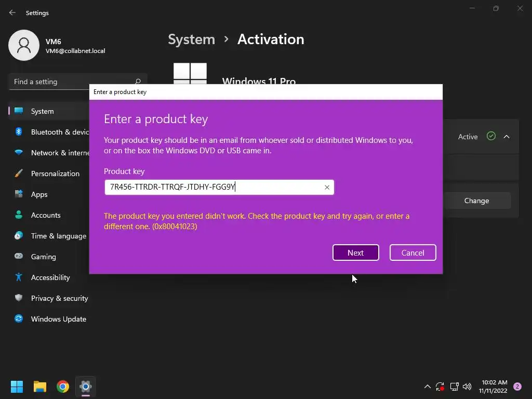Click the Windows Update sync icon
Viewport: 532px width, 399px height.
[x=19, y=318]
